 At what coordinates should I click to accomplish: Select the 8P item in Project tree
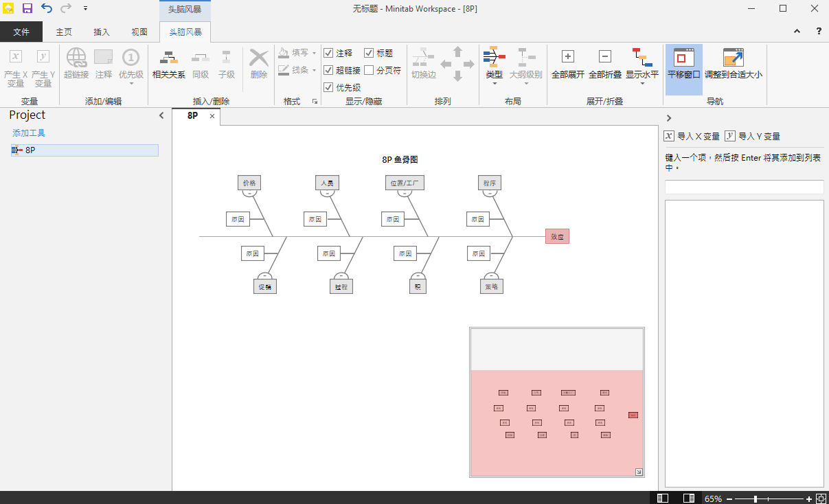click(x=85, y=150)
